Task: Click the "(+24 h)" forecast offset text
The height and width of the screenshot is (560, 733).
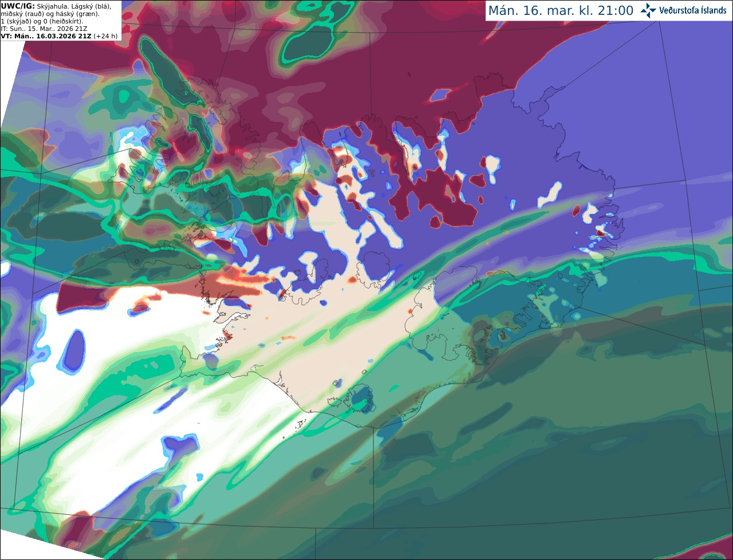Action: pos(106,36)
